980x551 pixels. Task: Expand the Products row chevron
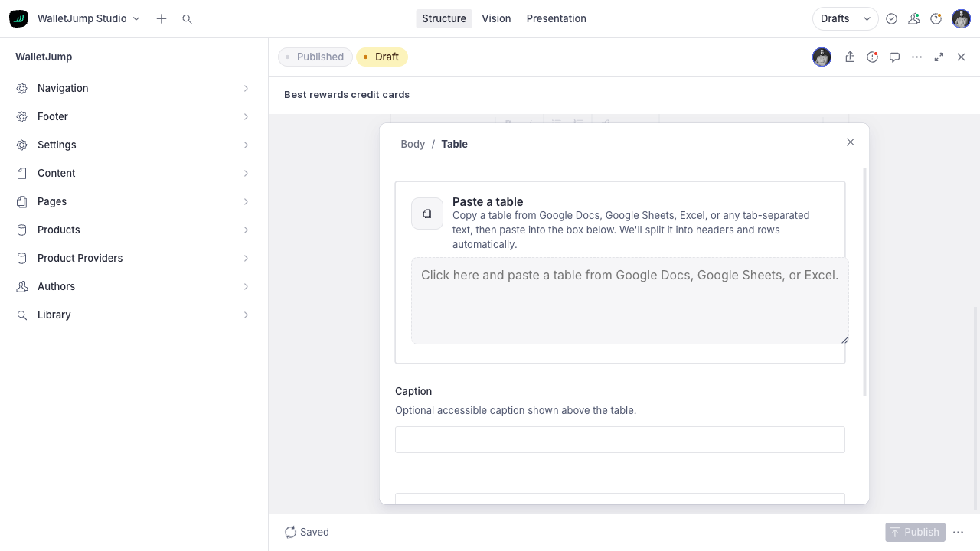pos(246,230)
